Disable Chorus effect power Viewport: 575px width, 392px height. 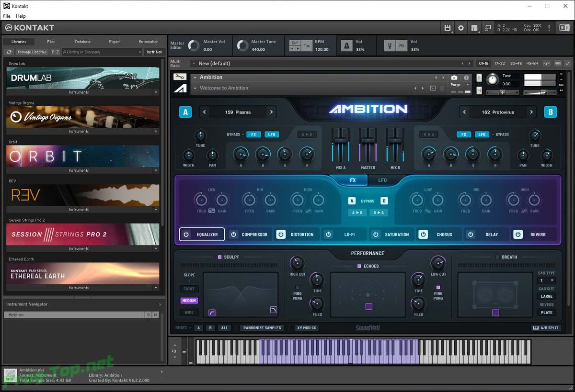point(423,235)
